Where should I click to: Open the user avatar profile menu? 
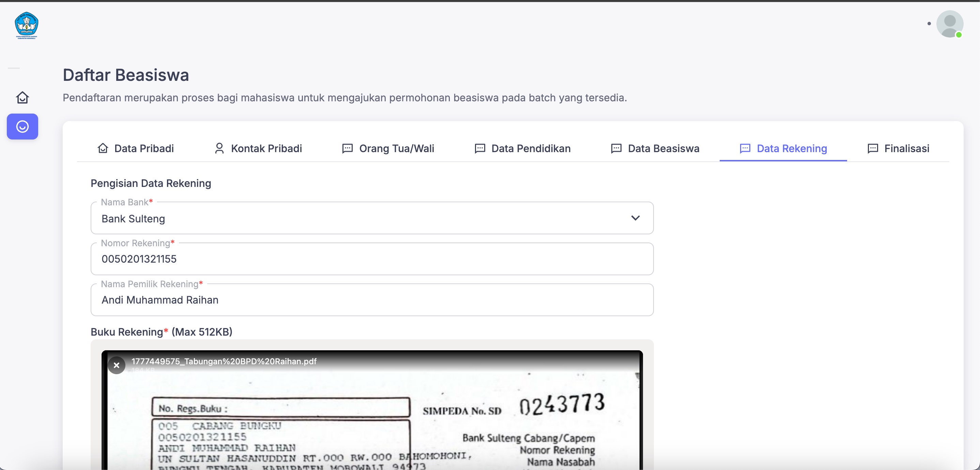950,24
